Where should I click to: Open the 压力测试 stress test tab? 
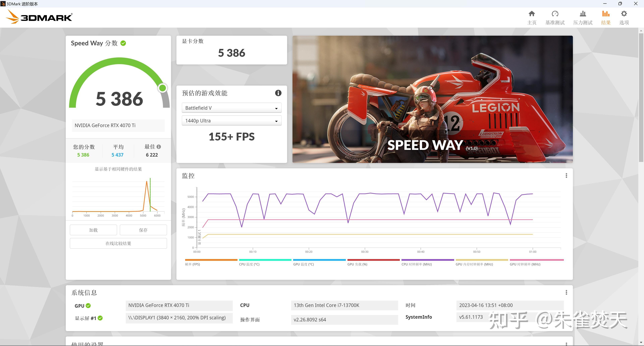click(583, 17)
